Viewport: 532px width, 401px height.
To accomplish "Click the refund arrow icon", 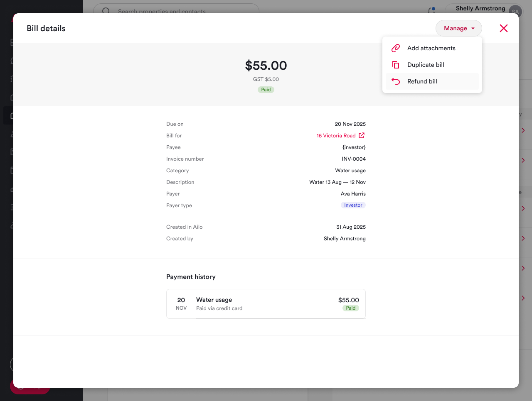I will tap(396, 81).
